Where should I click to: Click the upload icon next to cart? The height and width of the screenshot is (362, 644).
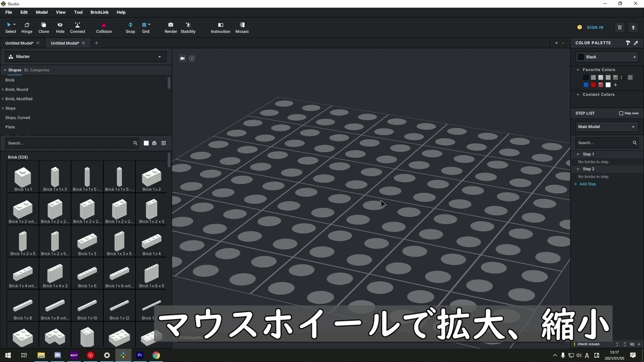(x=633, y=27)
